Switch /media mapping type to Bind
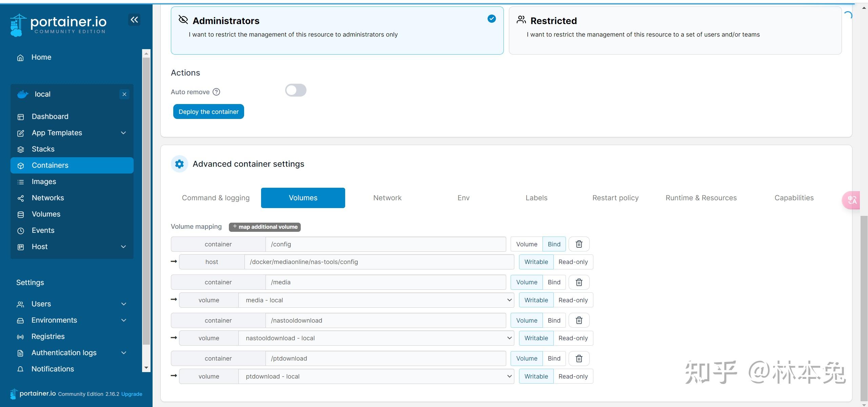 tap(554, 282)
